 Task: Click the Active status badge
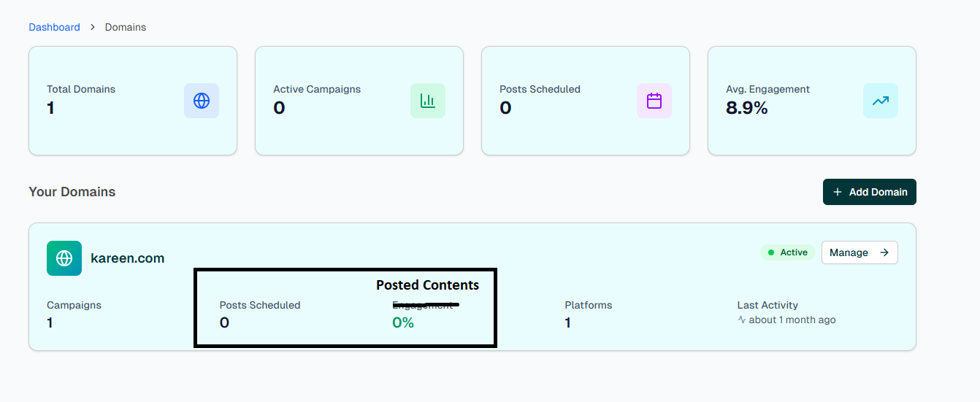point(787,252)
